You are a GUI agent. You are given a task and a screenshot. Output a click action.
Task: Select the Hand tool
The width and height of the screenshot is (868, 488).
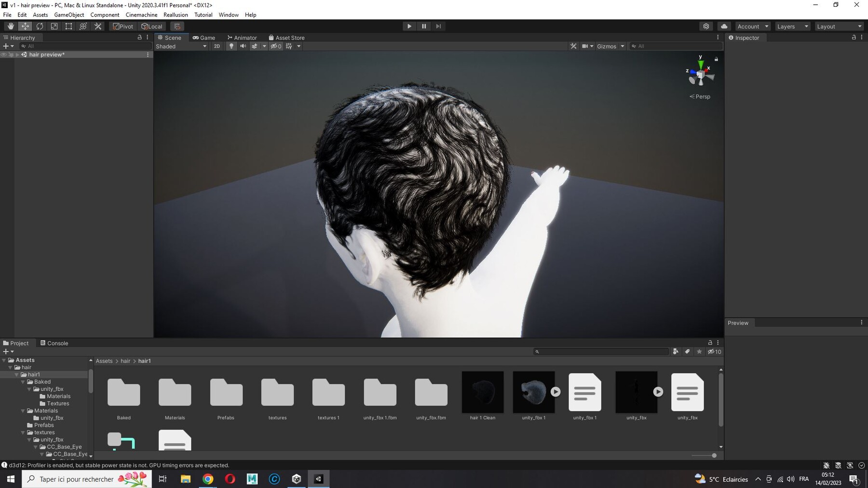click(11, 26)
